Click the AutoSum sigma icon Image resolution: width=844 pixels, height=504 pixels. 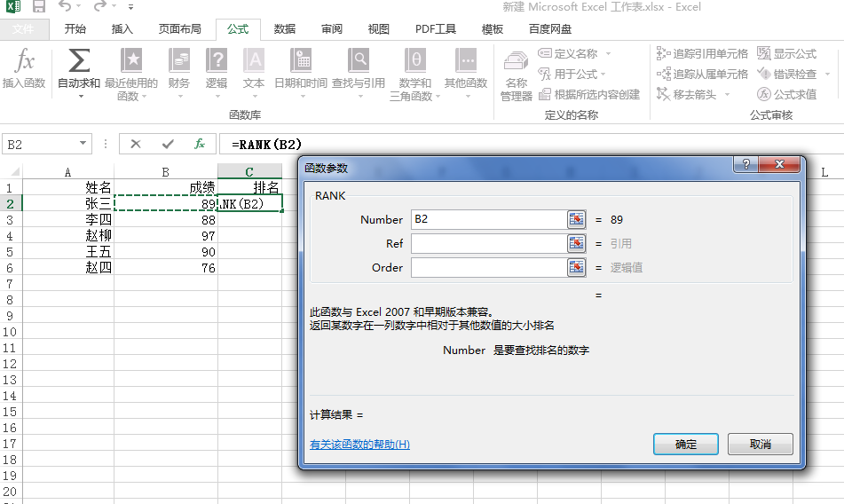click(x=79, y=60)
